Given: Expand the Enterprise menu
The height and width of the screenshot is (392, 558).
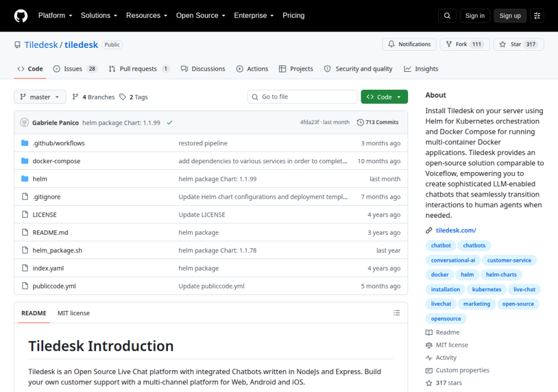Looking at the screenshot, I should [x=254, y=16].
